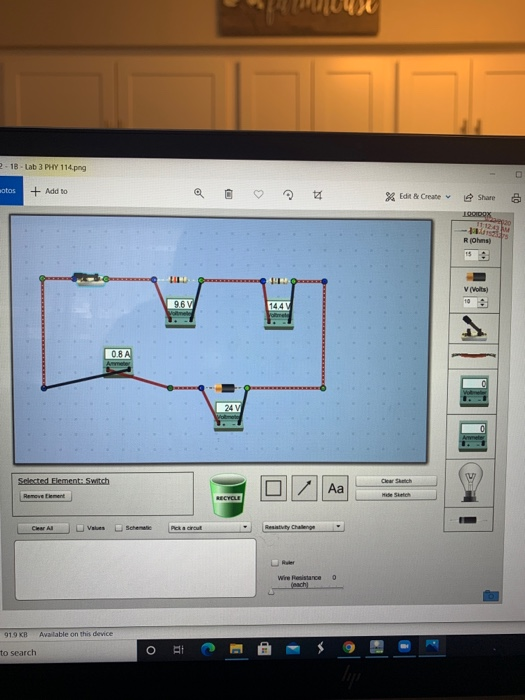The height and width of the screenshot is (700, 525).
Task: Click the Task View icon on taskbar
Action: pos(178,650)
